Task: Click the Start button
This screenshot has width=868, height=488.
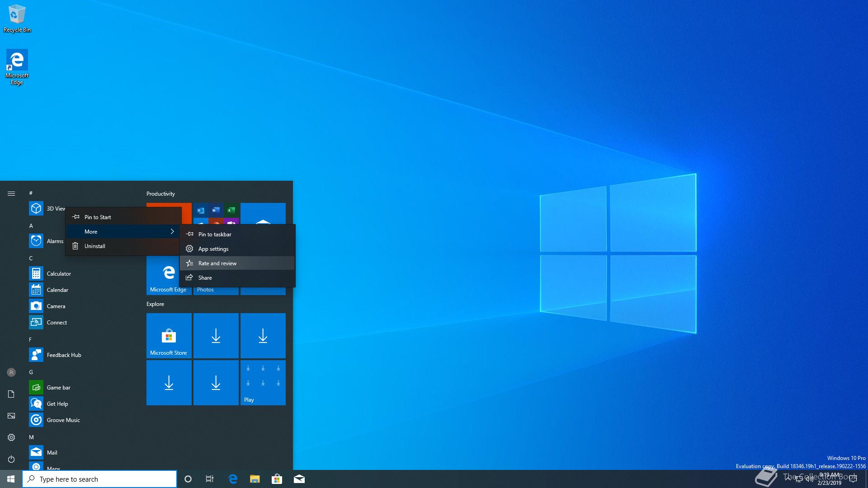Action: tap(11, 479)
